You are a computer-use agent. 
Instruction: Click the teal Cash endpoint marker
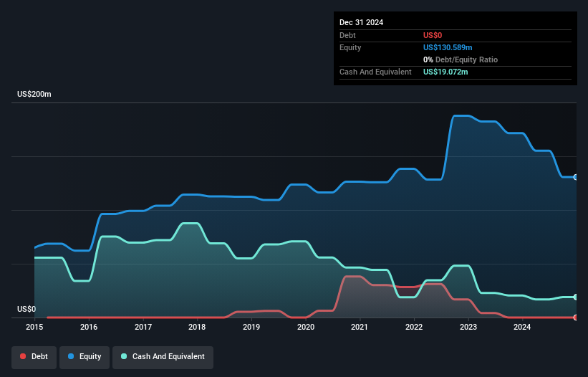point(576,297)
